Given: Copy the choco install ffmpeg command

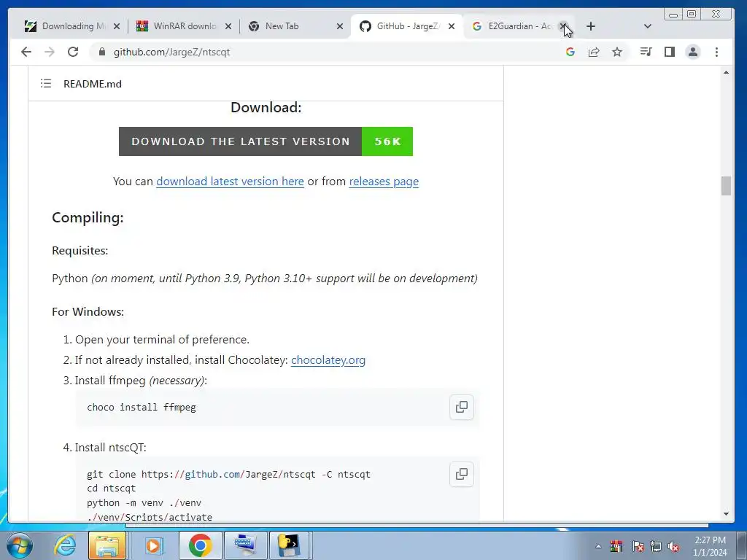Looking at the screenshot, I should pos(462,407).
